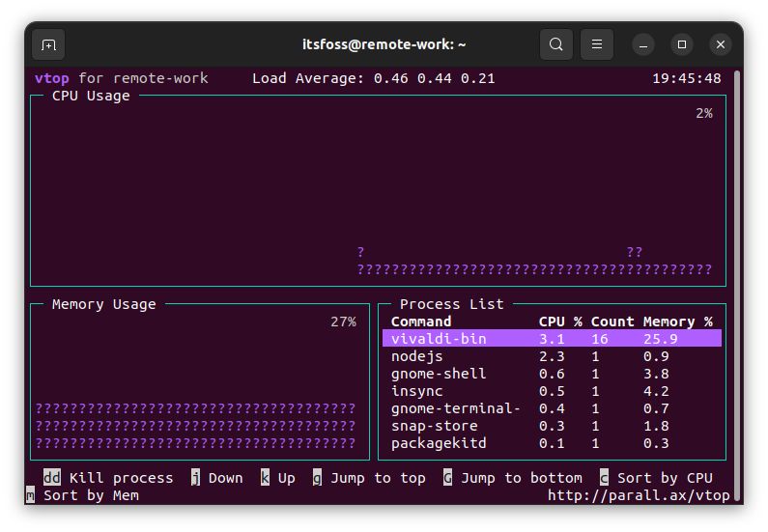768x532 pixels.
Task: Select the nodejs process row
Action: click(x=552, y=356)
